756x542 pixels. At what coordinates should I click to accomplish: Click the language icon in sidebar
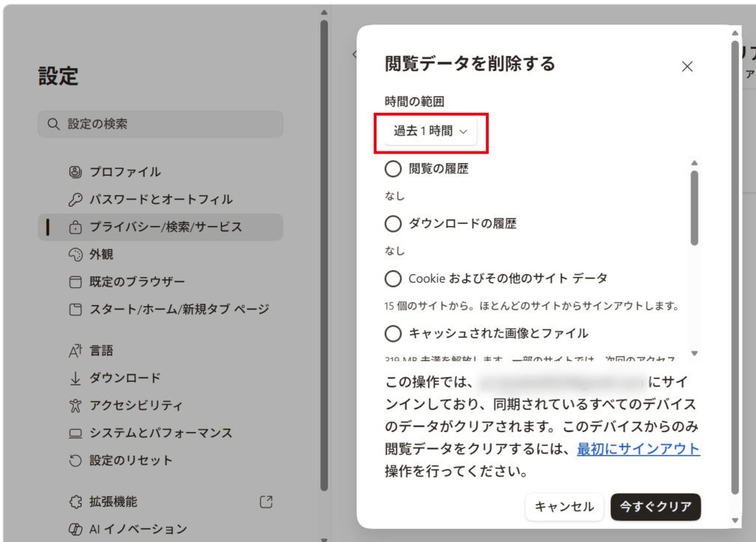75,351
